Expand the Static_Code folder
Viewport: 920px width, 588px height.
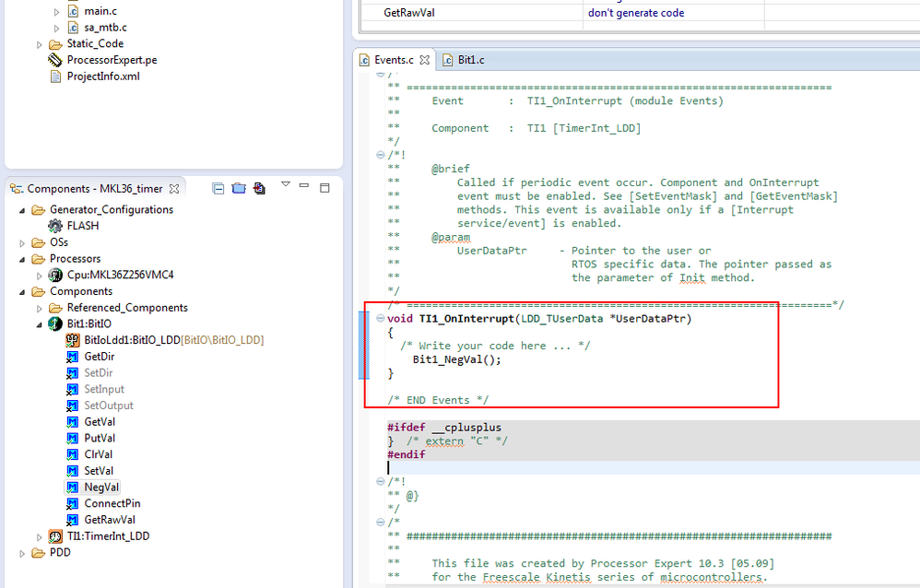[x=40, y=44]
